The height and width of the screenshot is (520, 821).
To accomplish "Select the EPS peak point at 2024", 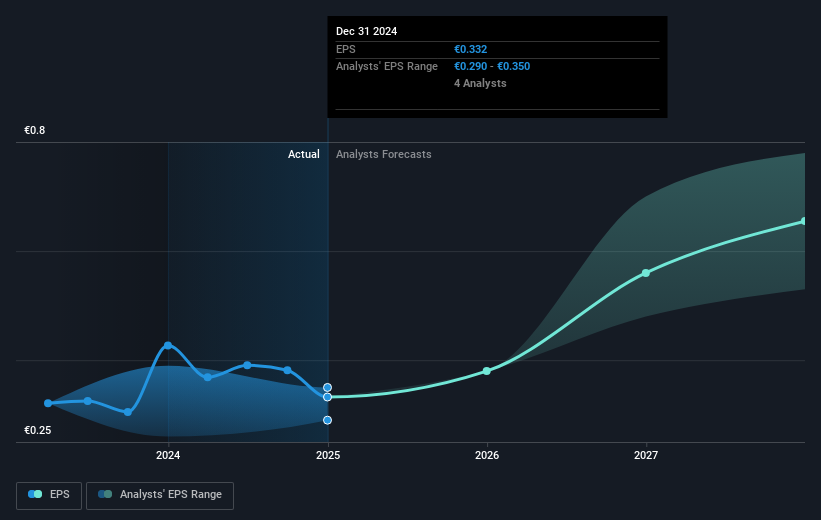I will (168, 345).
